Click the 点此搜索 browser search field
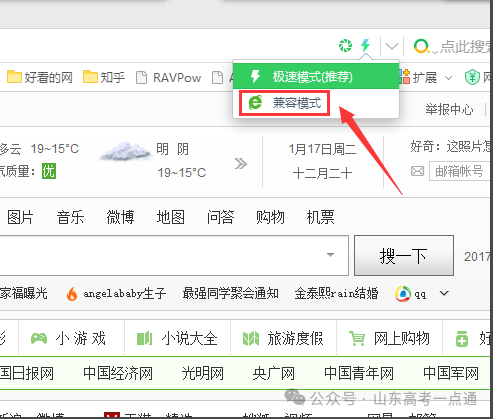Image resolution: width=493 pixels, height=419 pixels. [466, 47]
